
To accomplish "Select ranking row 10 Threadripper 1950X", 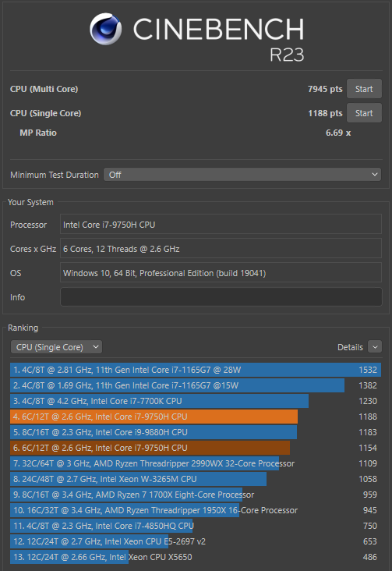I will point(196,510).
